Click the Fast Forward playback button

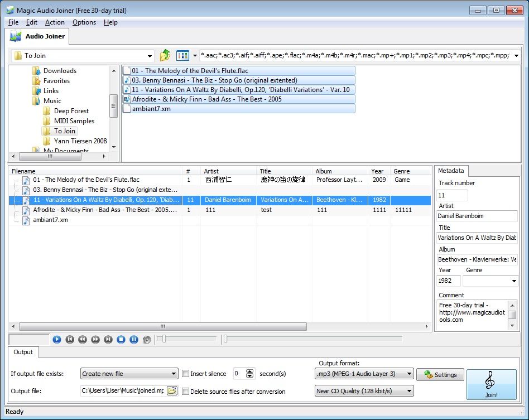[95, 339]
